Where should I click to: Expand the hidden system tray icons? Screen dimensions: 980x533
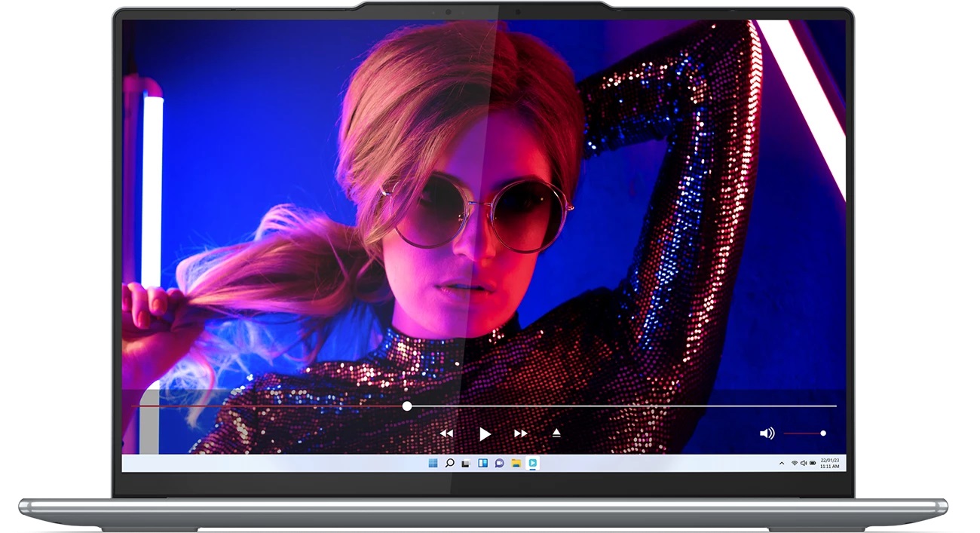point(782,463)
